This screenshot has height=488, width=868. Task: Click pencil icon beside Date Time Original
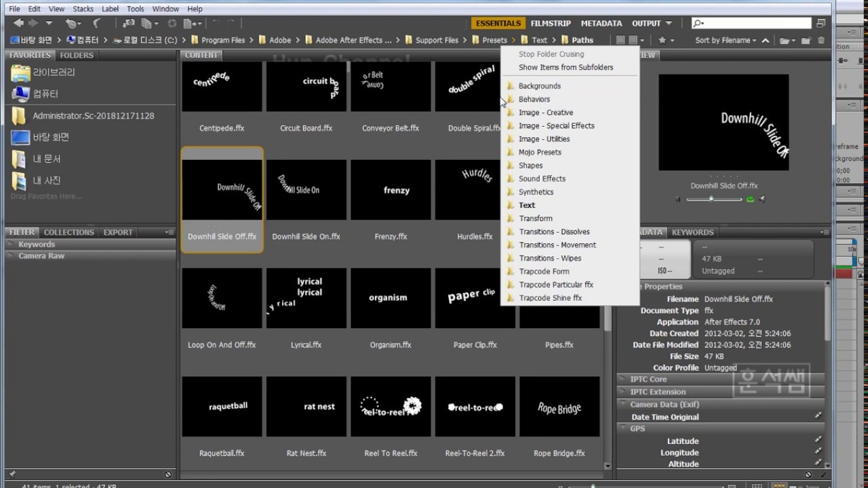tap(818, 416)
